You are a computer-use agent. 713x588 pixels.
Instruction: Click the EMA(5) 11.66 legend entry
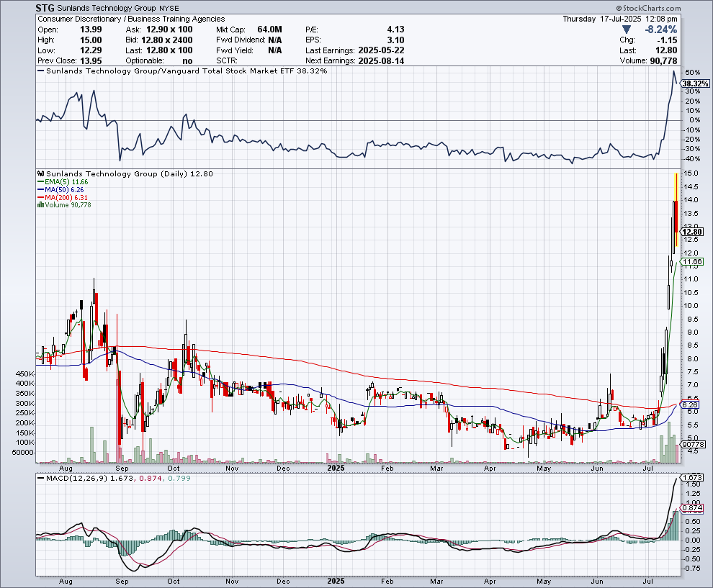63,182
